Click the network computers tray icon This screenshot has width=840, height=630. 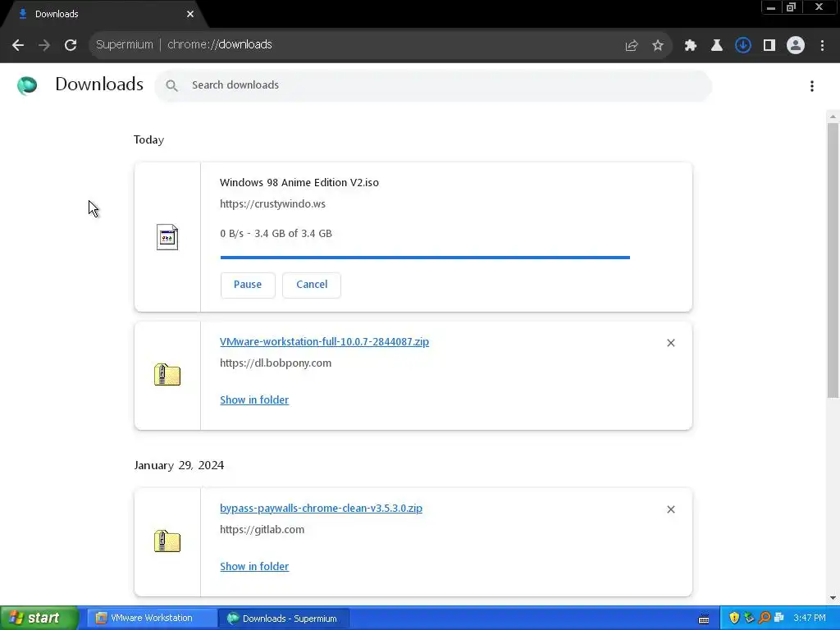click(779, 619)
